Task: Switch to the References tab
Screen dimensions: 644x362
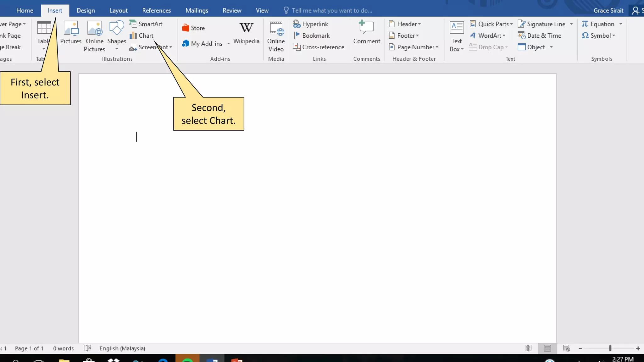Action: click(157, 10)
